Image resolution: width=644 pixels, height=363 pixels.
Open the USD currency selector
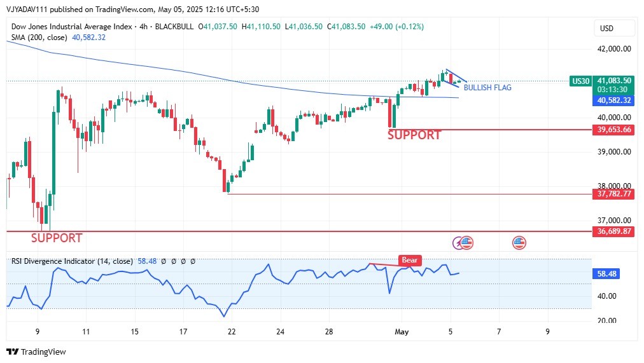[606, 29]
